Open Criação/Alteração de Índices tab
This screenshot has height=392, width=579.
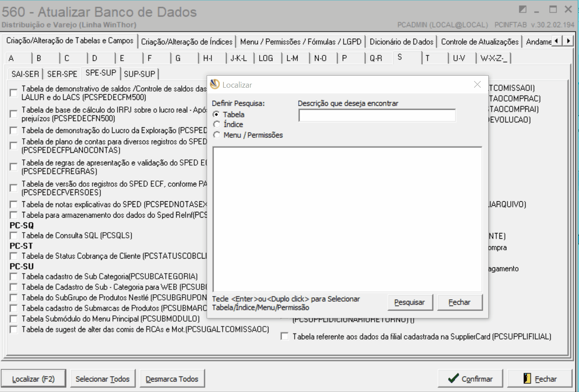(x=187, y=42)
